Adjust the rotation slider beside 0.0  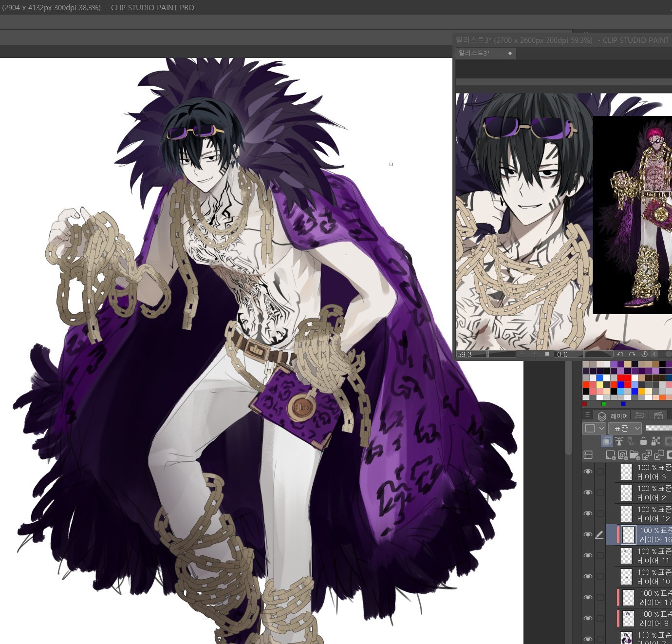pyautogui.click(x=599, y=354)
